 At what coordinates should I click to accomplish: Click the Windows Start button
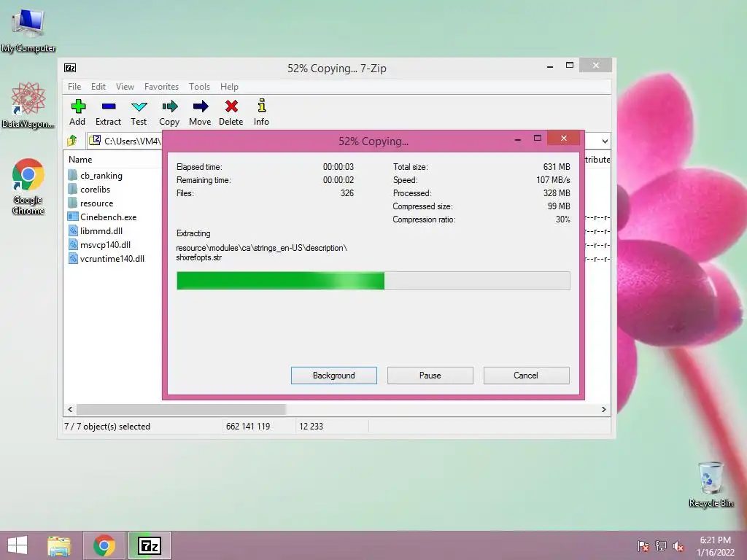point(18,545)
